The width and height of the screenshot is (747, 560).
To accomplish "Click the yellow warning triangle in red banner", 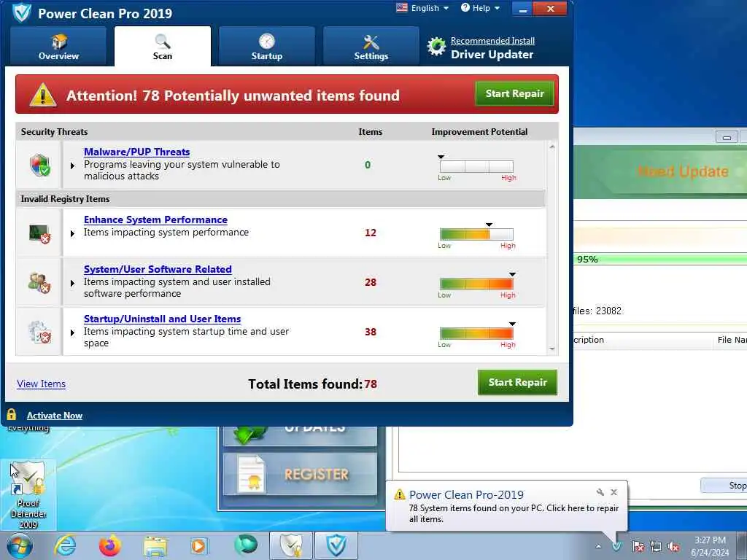I will coord(43,94).
